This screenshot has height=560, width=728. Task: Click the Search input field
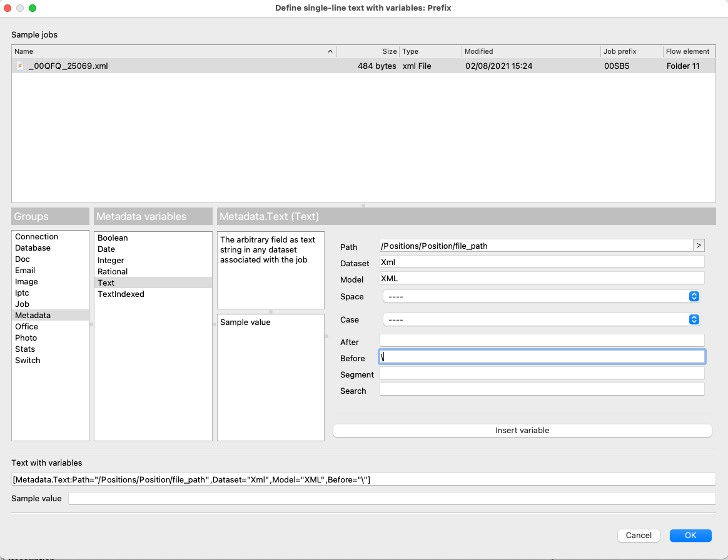tap(542, 389)
